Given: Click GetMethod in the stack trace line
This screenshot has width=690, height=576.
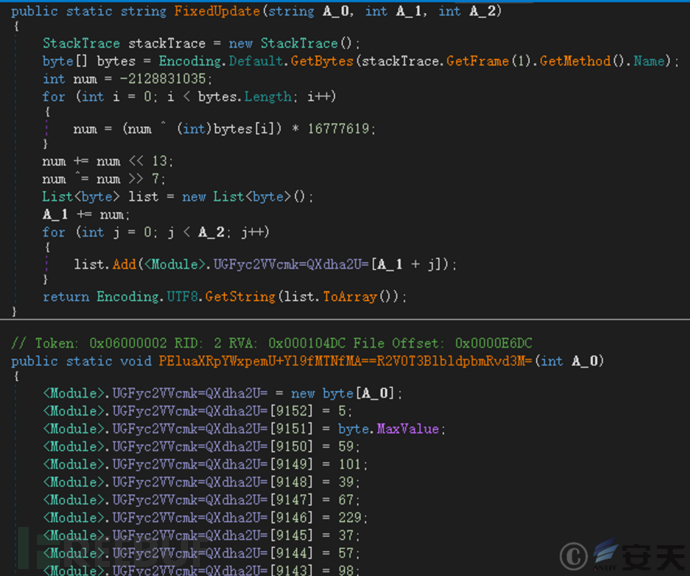Looking at the screenshot, I should pyautogui.click(x=575, y=61).
